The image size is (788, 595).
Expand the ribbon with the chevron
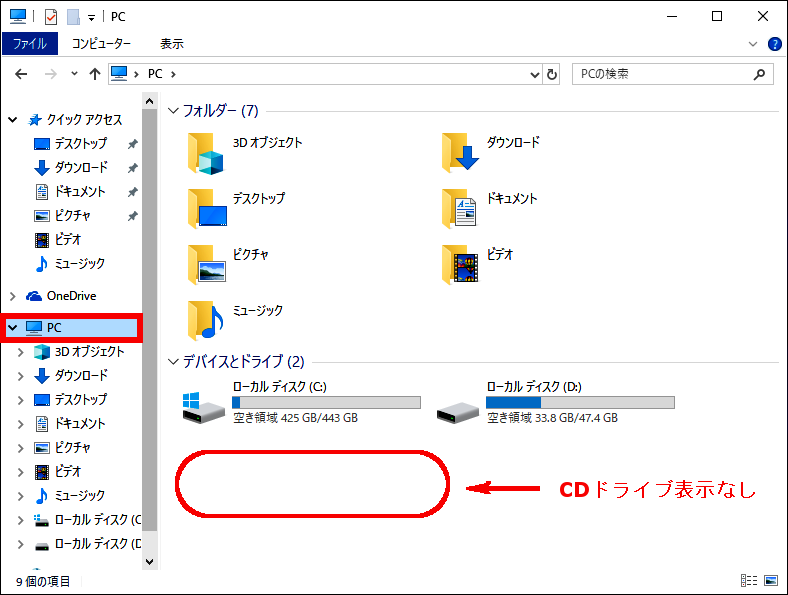tap(753, 44)
